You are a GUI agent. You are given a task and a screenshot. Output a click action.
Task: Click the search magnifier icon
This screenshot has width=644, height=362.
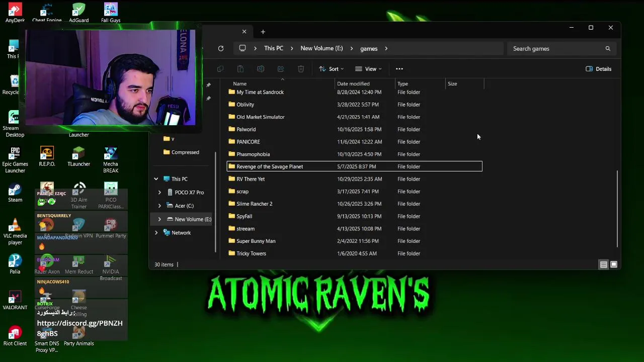(608, 49)
